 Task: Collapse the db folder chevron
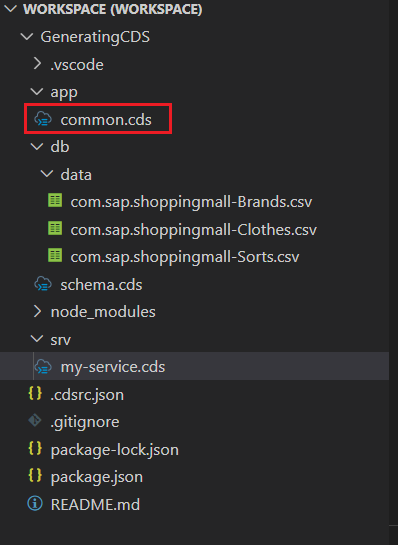36,147
